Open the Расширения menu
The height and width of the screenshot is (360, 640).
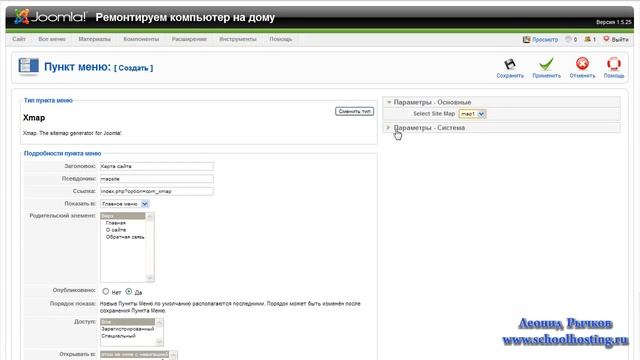coord(189,39)
